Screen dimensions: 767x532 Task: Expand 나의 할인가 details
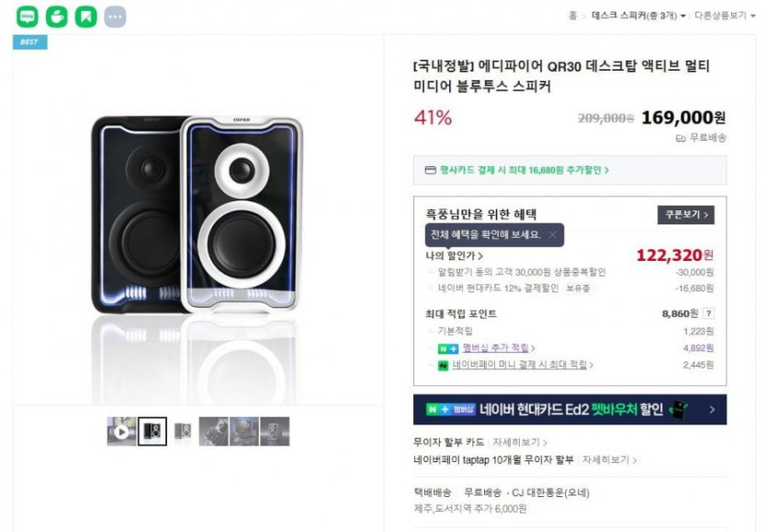[454, 255]
